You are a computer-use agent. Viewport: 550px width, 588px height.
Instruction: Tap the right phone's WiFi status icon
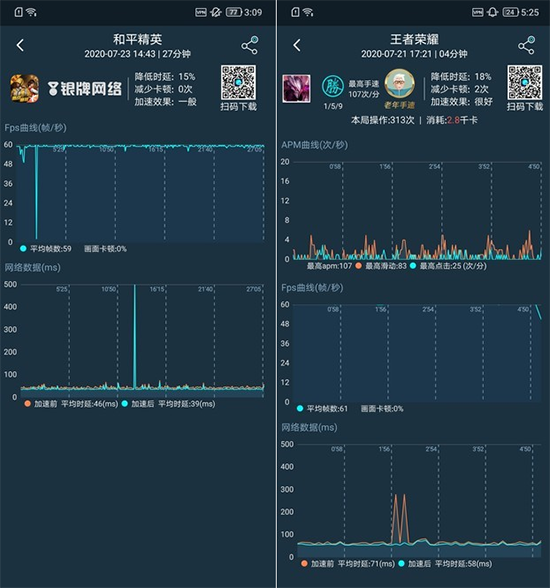pos(308,12)
